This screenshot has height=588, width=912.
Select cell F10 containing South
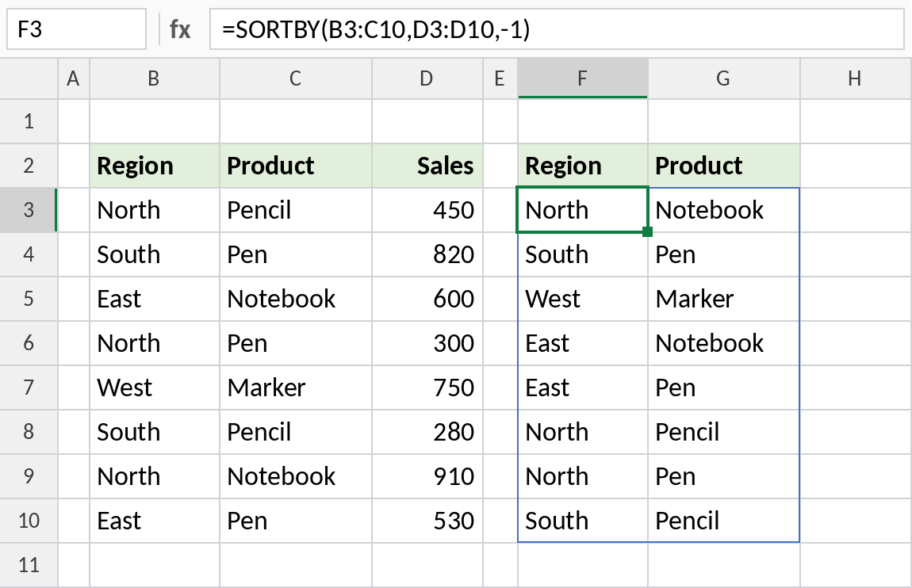click(583, 521)
